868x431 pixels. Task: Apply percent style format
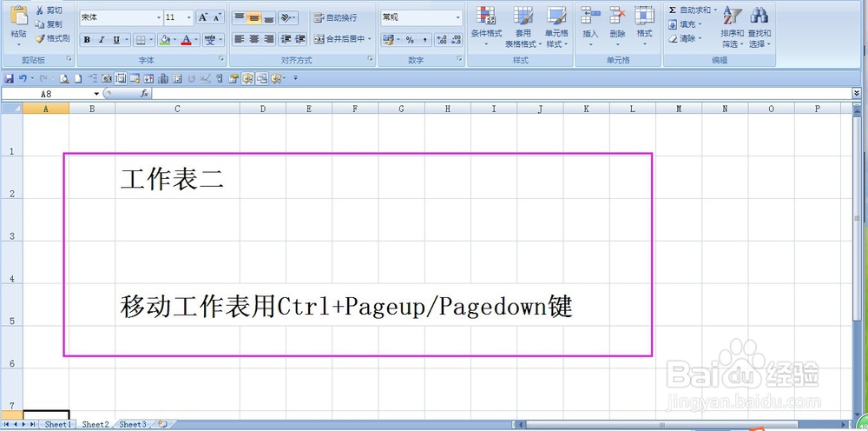[410, 39]
